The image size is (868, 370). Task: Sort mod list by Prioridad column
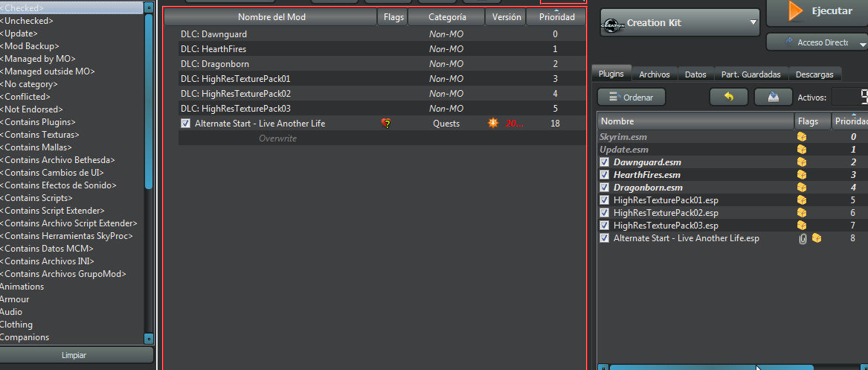pos(556,17)
